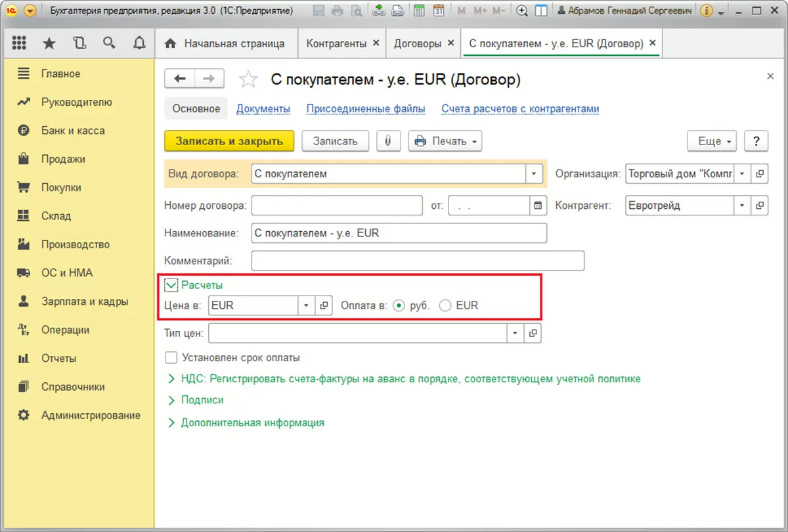788x532 pixels.
Task: Click the search magnifier in the top panel
Action: point(109,43)
